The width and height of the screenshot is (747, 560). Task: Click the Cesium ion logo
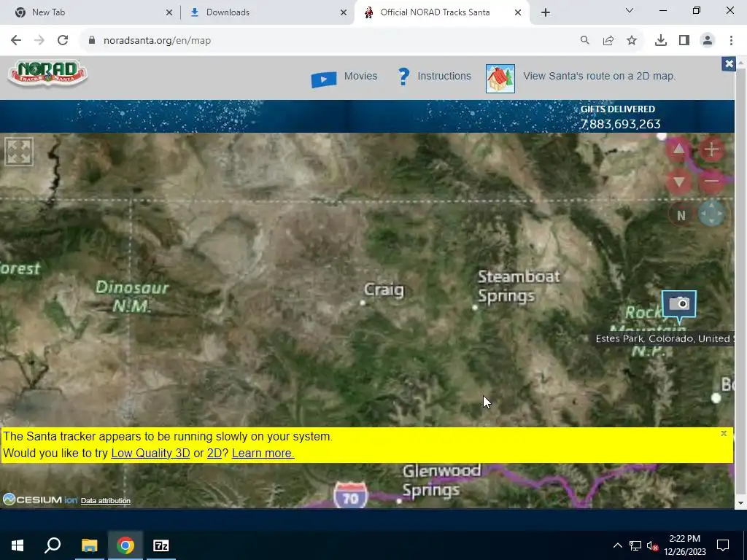39,499
